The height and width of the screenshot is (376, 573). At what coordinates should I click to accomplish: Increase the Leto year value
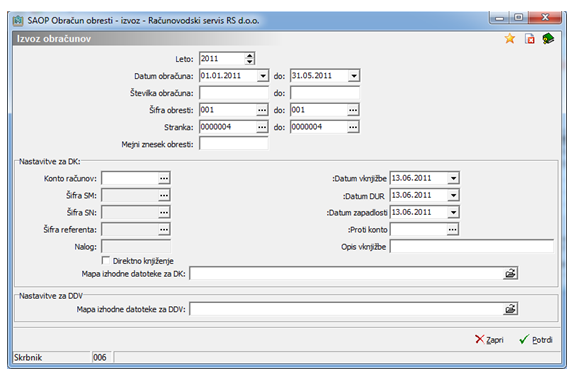click(x=249, y=56)
